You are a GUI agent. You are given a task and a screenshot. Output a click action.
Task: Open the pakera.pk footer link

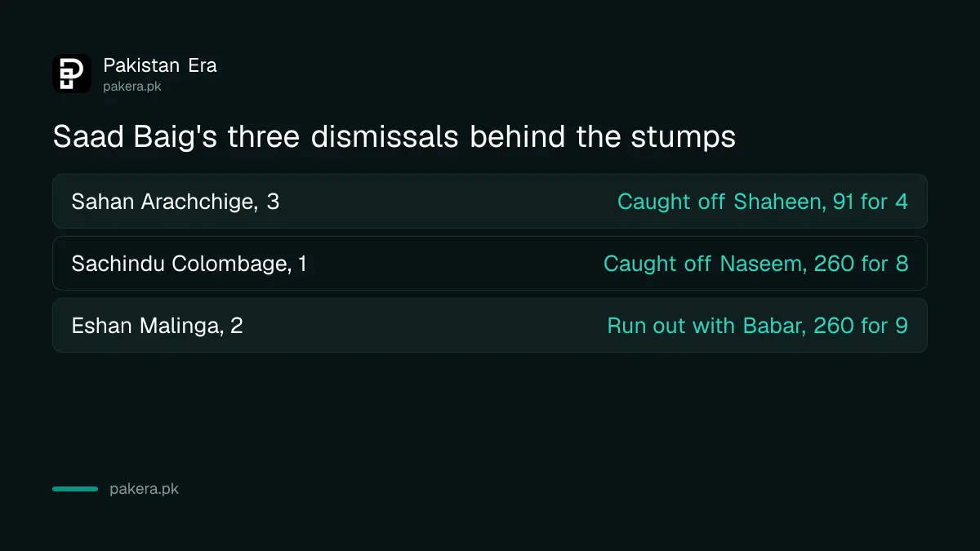[144, 490]
